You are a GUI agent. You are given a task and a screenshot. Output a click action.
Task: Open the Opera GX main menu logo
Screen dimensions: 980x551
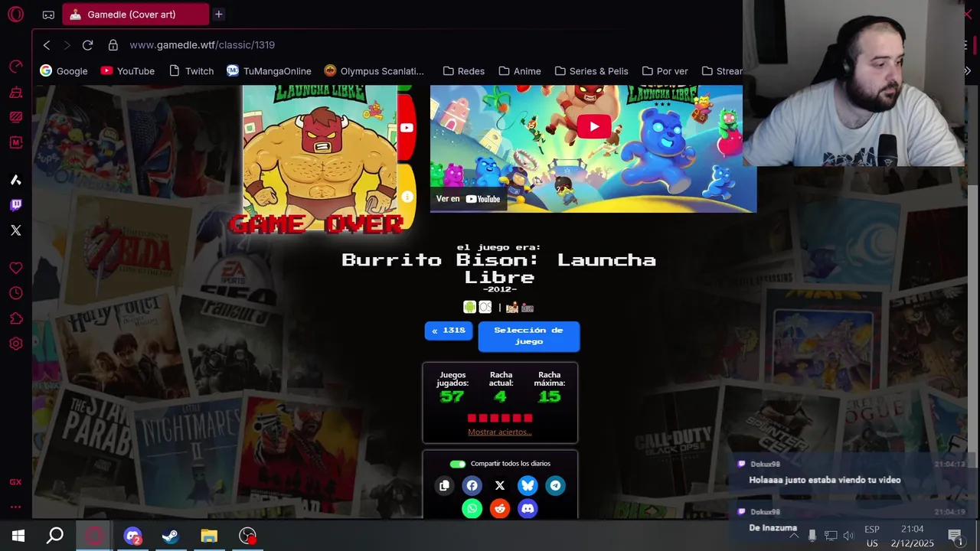click(15, 15)
